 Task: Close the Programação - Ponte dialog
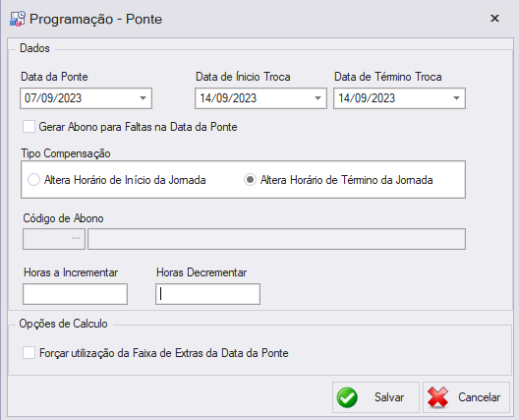(x=494, y=19)
